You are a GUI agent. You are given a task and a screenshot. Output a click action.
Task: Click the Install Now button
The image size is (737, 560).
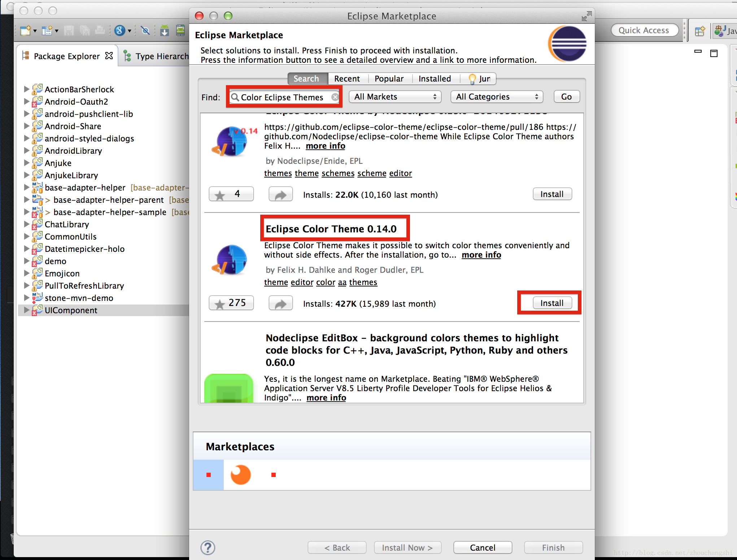[407, 547]
